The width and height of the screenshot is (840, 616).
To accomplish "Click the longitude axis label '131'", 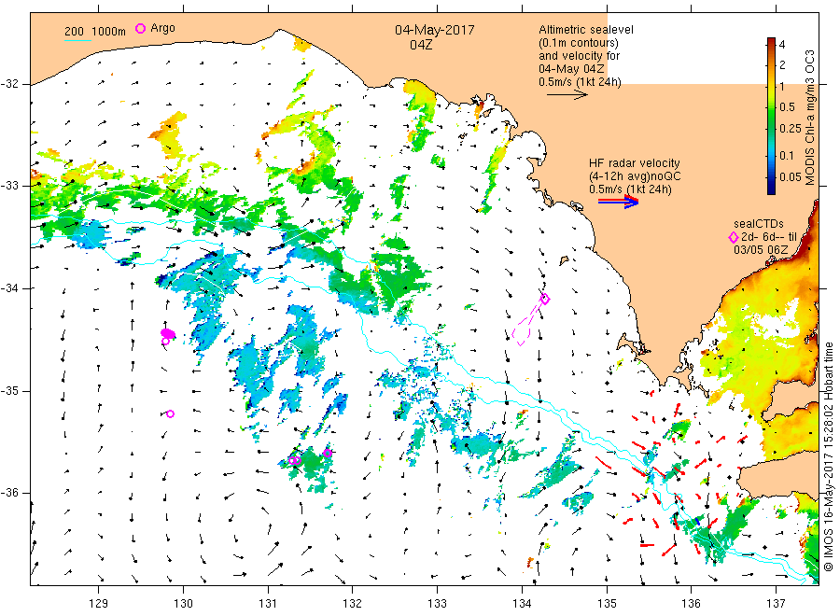I will [x=268, y=604].
